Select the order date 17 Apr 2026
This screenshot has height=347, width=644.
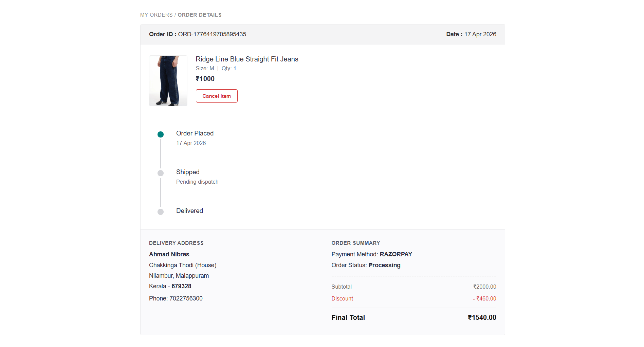tap(480, 34)
